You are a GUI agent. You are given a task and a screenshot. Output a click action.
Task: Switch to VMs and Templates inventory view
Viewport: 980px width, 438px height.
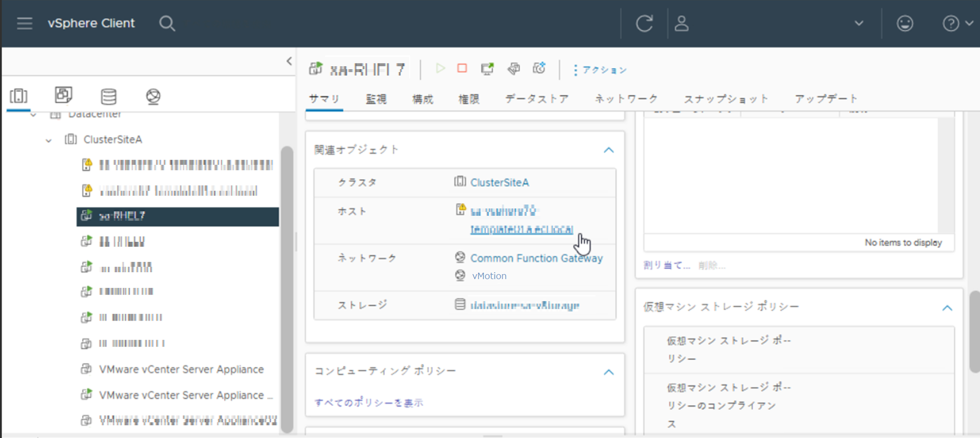[64, 96]
